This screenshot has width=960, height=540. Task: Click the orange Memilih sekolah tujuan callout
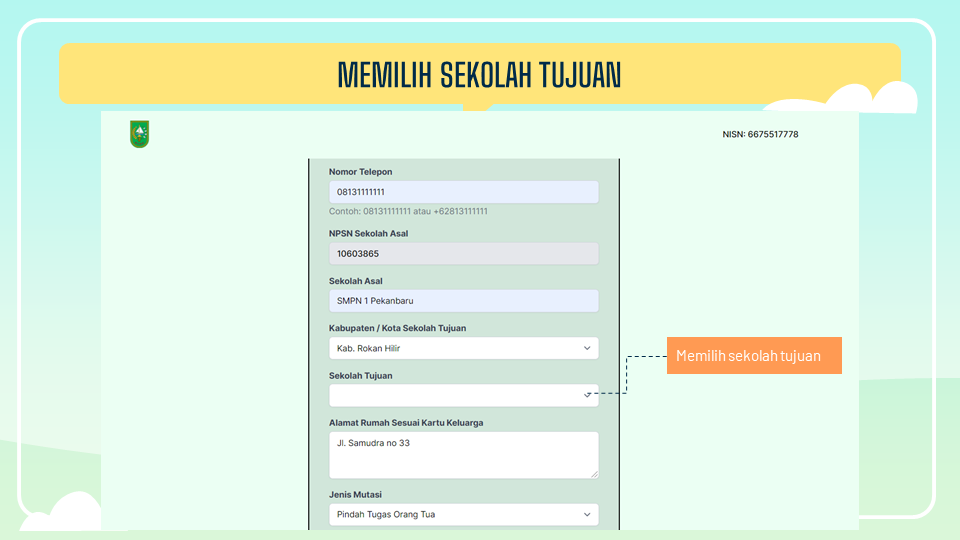pyautogui.click(x=754, y=356)
